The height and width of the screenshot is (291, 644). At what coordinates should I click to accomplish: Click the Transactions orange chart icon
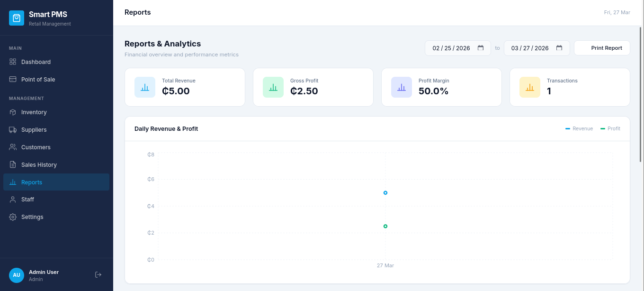(x=530, y=87)
